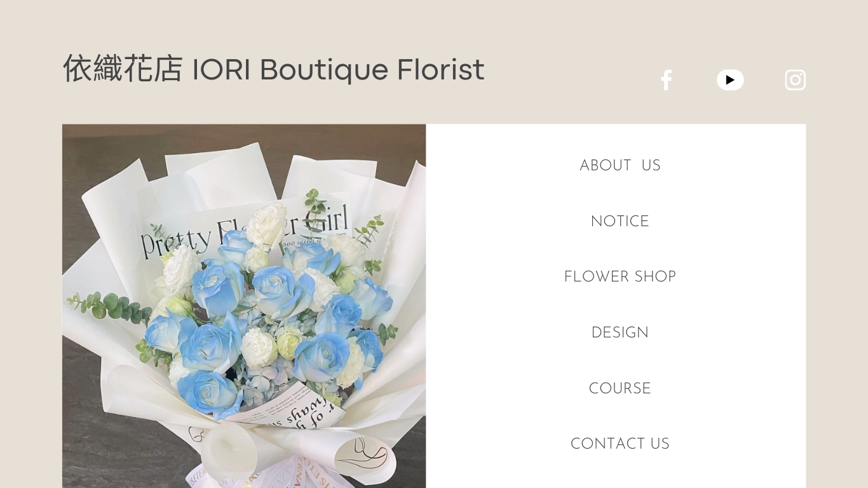Select FLOWER SHOP in the menu

[x=620, y=277]
